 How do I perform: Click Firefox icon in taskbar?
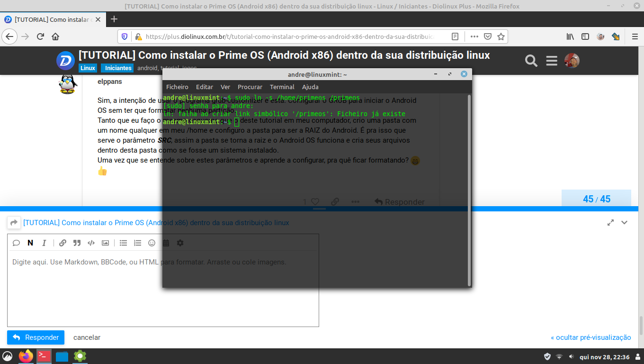26,356
